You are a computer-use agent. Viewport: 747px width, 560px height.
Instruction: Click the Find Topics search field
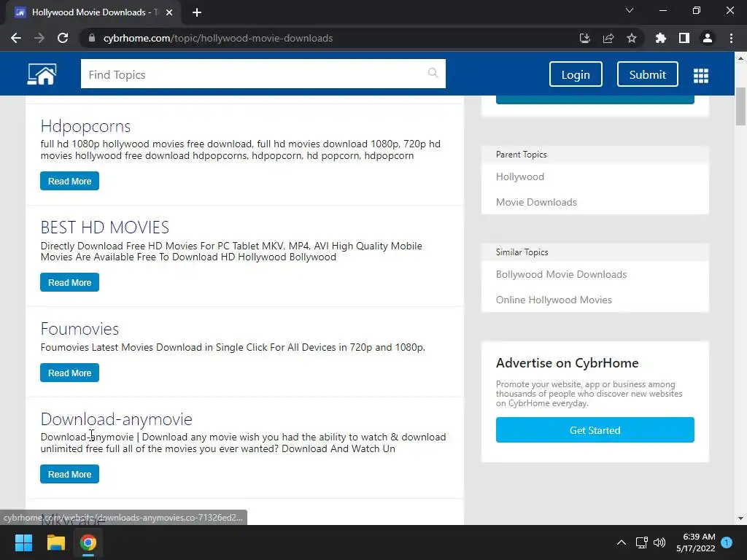263,74
